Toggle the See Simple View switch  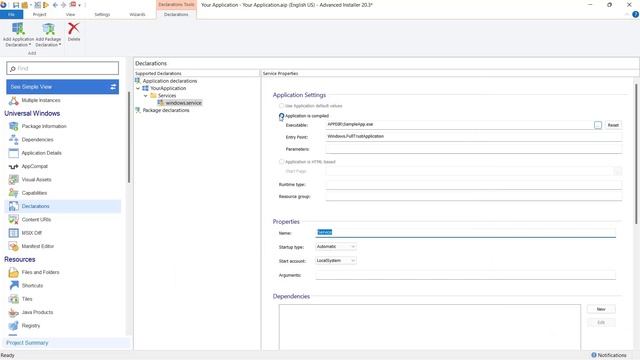coord(113,87)
